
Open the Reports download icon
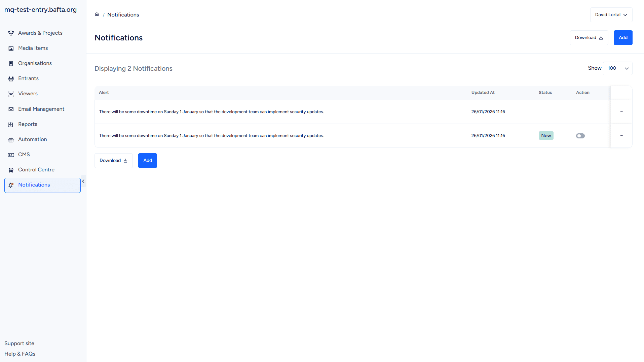pos(11,125)
